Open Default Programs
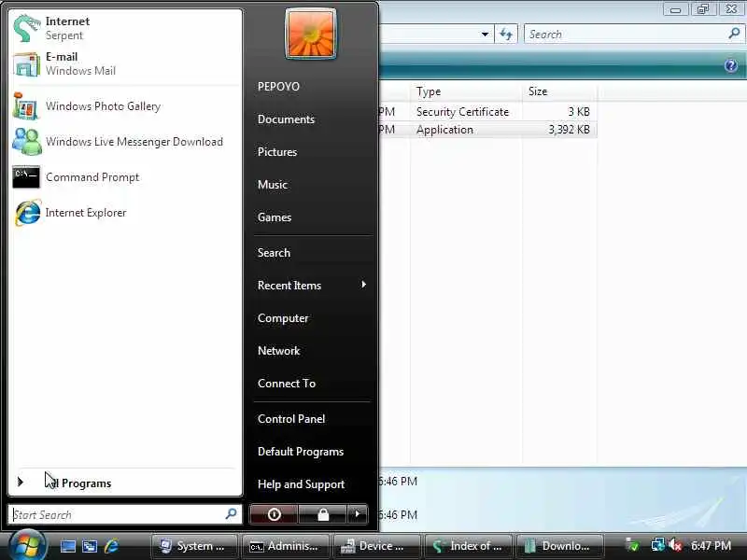The height and width of the screenshot is (560, 747). [301, 452]
